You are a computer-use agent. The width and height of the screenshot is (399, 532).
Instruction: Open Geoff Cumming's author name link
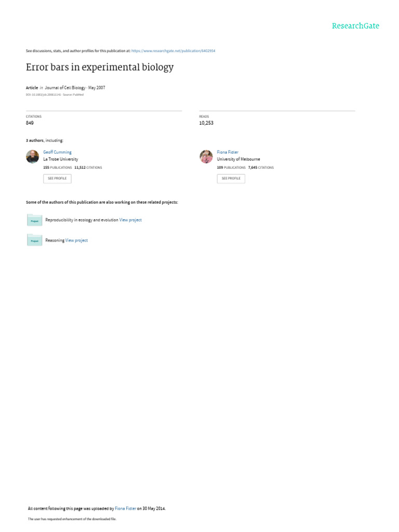[57, 152]
